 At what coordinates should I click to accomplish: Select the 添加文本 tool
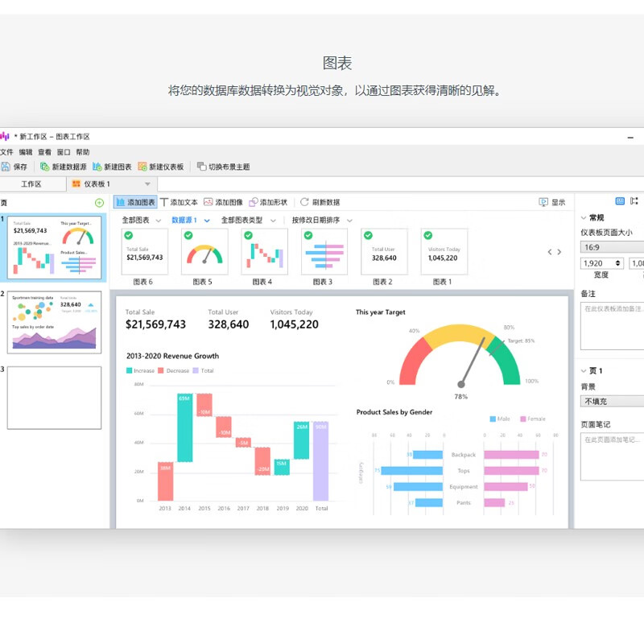(165, 202)
